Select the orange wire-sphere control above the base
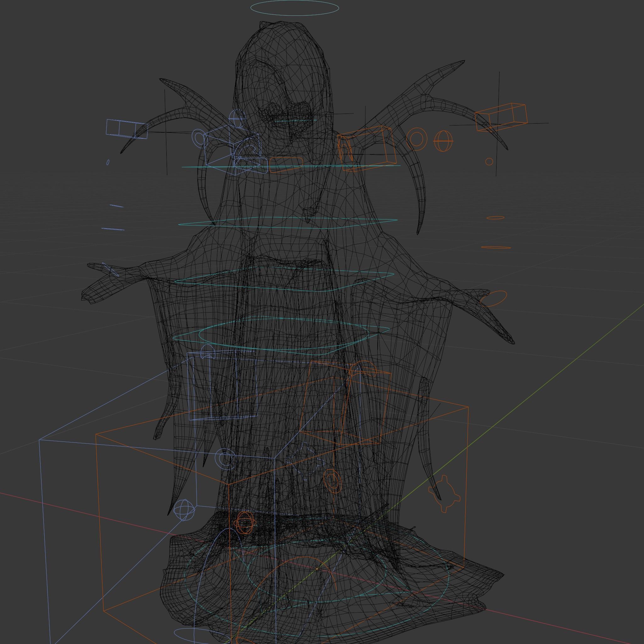 pos(245,523)
